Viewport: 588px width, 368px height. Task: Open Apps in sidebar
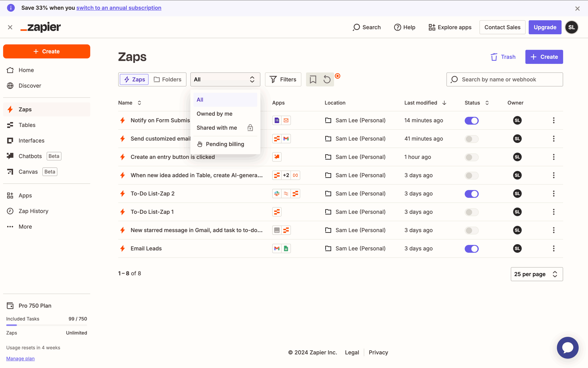47,196
